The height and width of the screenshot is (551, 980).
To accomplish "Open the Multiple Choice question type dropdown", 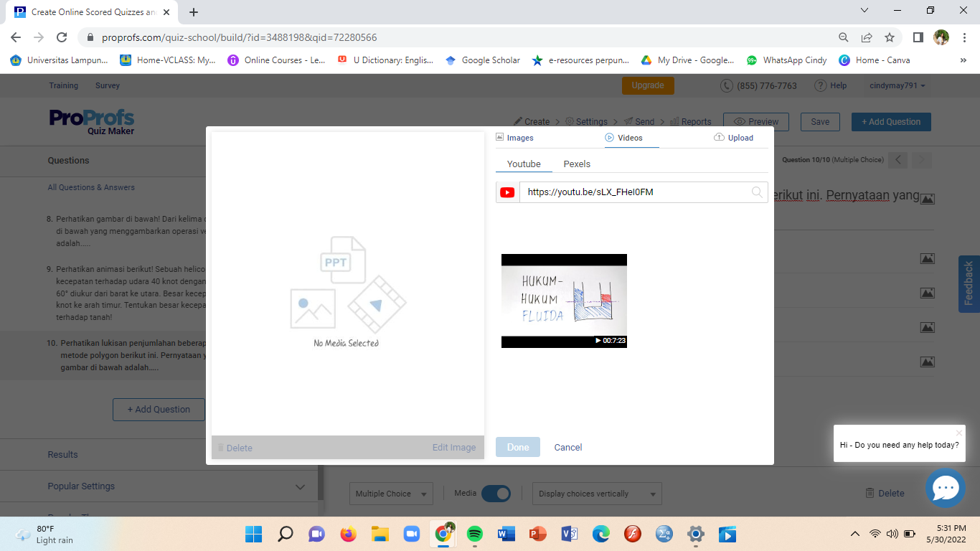I will pyautogui.click(x=393, y=494).
